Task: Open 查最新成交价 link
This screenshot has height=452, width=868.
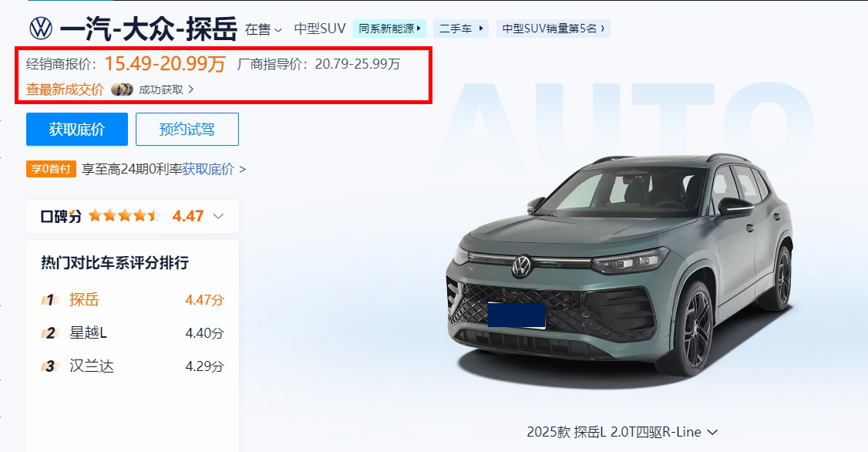Action: tap(65, 89)
